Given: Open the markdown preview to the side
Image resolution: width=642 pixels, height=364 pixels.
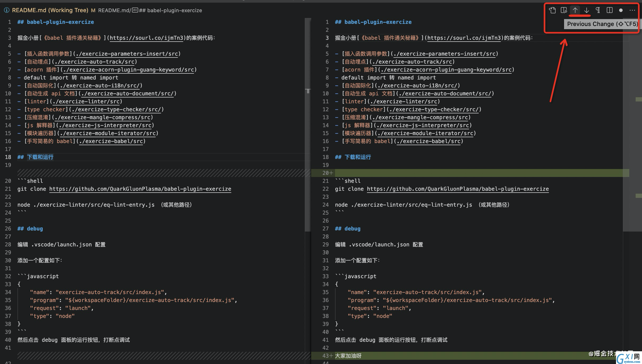Looking at the screenshot, I should (564, 10).
